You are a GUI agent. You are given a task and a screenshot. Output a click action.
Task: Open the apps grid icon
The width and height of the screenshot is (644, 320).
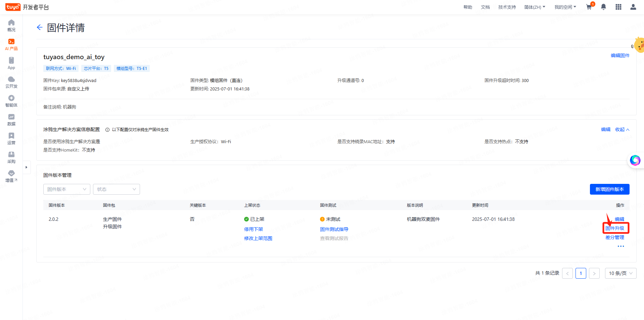coord(618,7)
